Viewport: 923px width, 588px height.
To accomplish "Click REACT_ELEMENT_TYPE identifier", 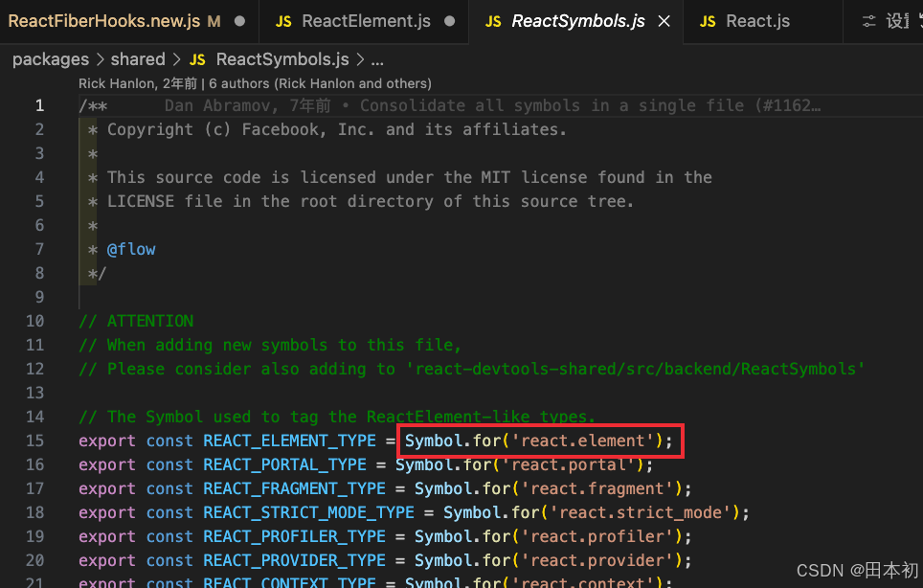I will (x=289, y=441).
